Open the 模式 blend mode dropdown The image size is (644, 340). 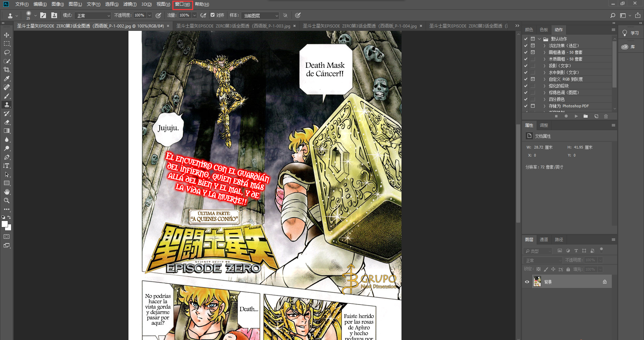(x=93, y=15)
